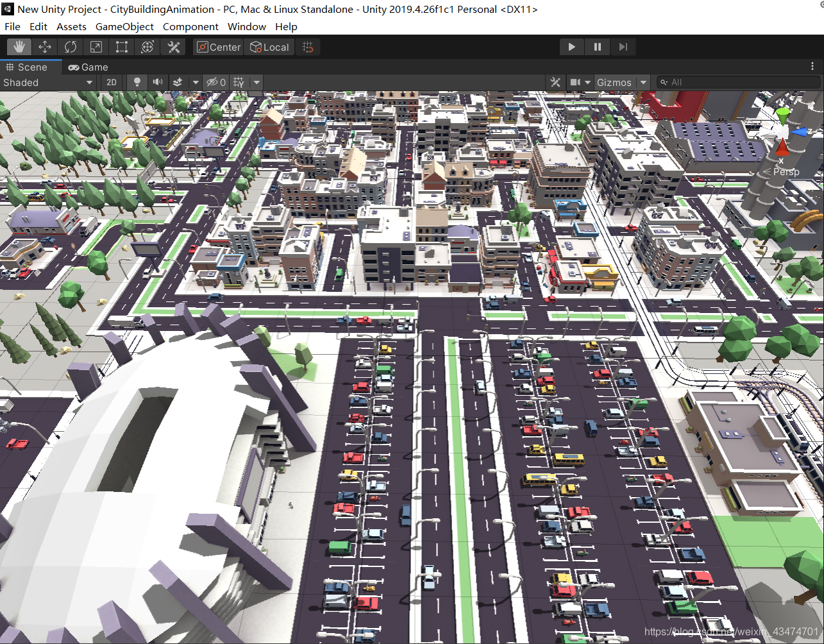
Task: Open the GameObject menu
Action: [x=124, y=26]
